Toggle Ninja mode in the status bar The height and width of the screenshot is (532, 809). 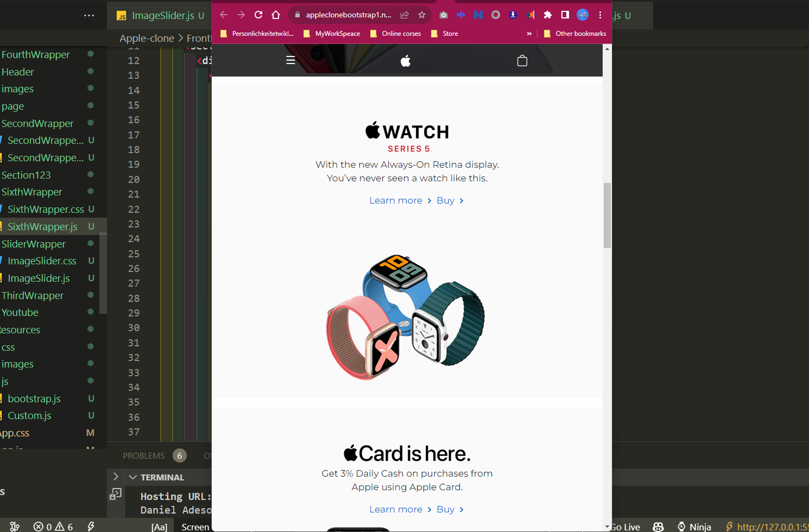click(694, 527)
